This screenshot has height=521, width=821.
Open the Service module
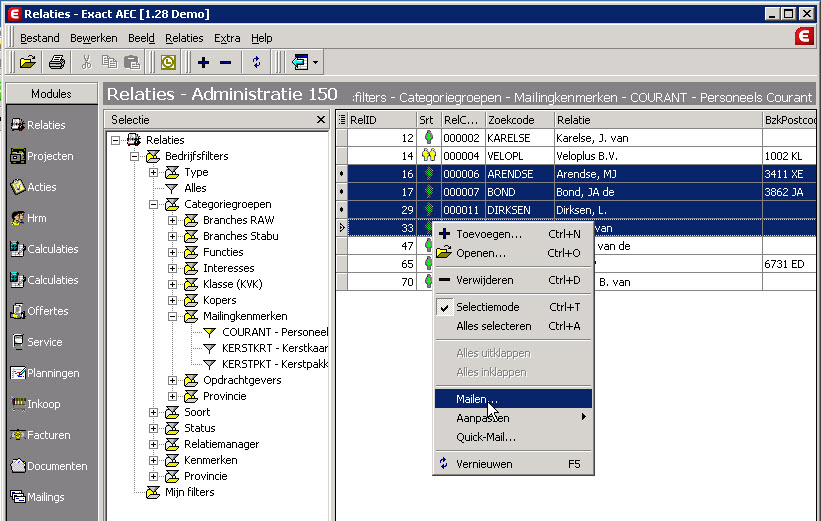click(x=37, y=342)
